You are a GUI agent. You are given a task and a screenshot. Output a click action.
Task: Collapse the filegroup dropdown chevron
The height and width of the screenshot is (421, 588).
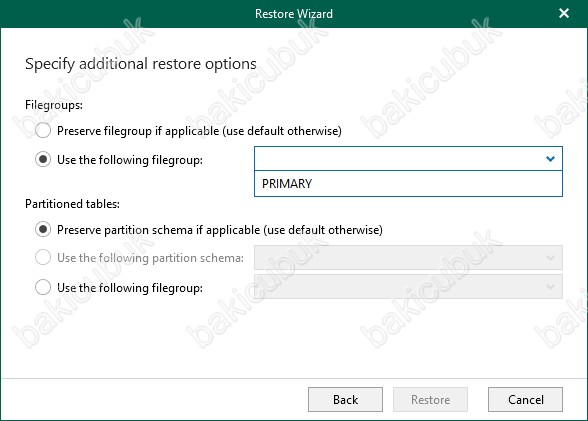550,159
